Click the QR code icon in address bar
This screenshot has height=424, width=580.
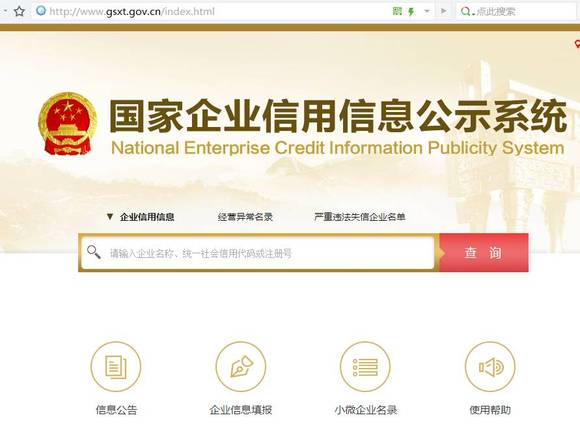pyautogui.click(x=397, y=11)
